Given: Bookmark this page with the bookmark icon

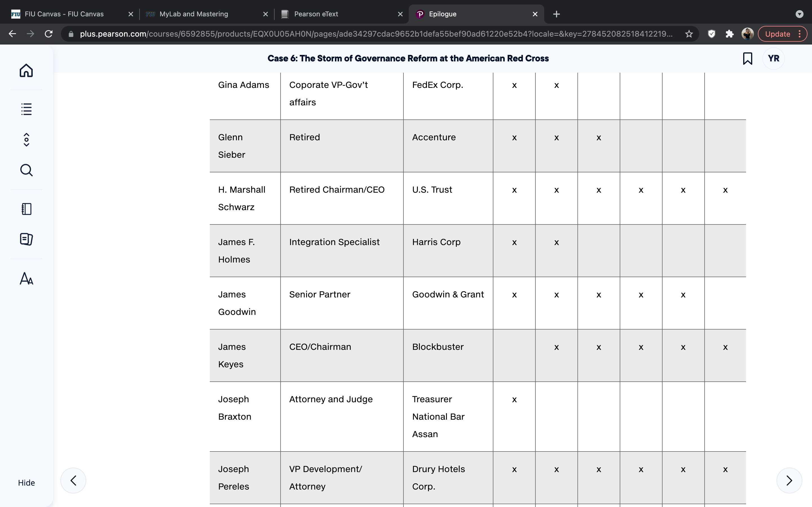Looking at the screenshot, I should click(x=747, y=58).
